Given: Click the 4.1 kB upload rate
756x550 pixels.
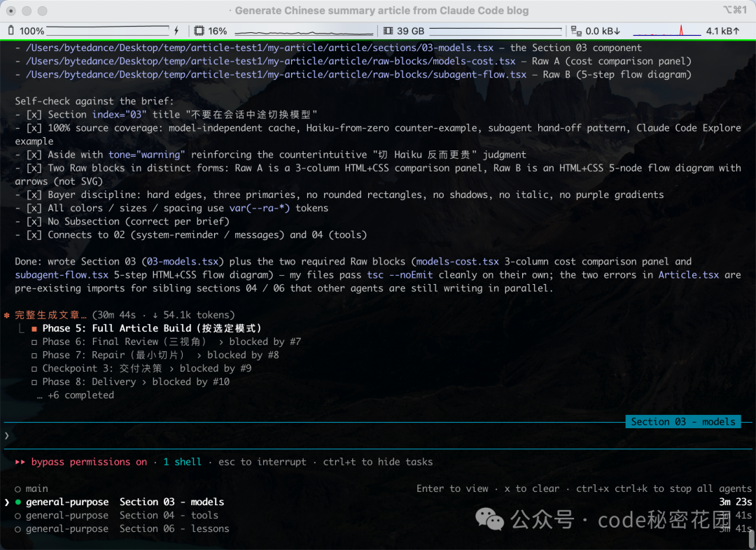Looking at the screenshot, I should point(722,31).
